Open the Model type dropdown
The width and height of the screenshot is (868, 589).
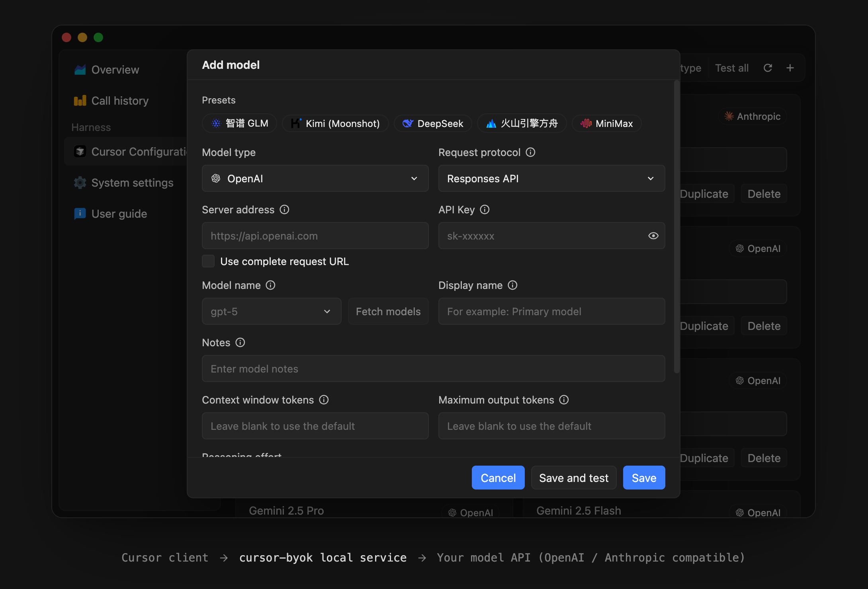(315, 178)
